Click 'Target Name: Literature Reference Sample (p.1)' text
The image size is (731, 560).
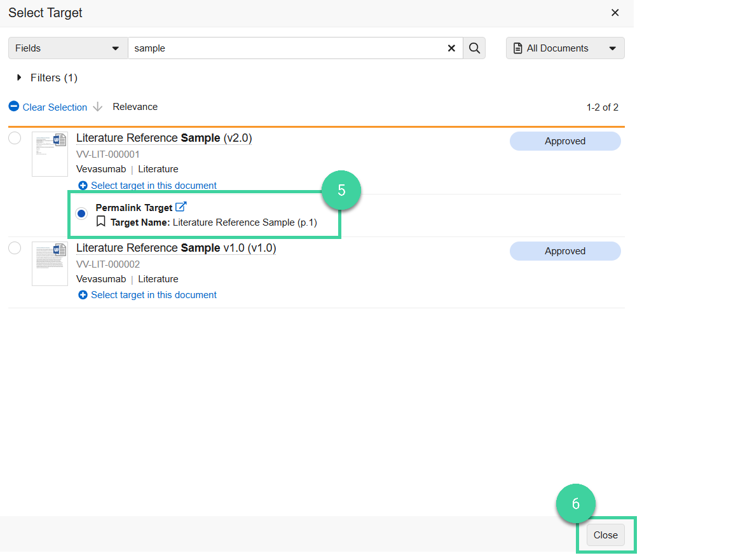[214, 222]
